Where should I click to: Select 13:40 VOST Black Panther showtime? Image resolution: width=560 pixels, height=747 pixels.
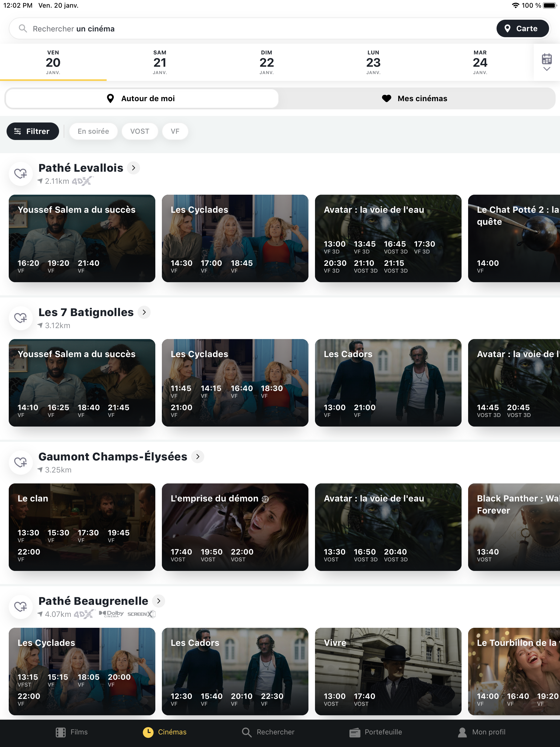coord(488,555)
